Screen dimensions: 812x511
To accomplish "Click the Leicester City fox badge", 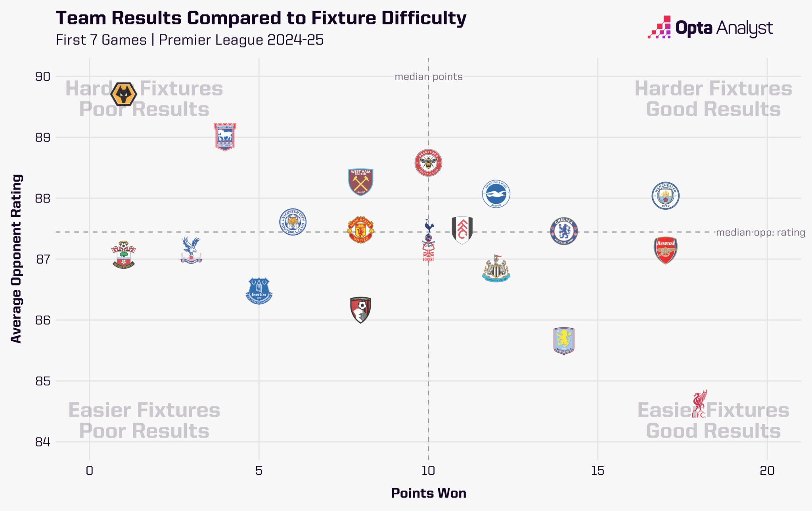I will coord(293,222).
